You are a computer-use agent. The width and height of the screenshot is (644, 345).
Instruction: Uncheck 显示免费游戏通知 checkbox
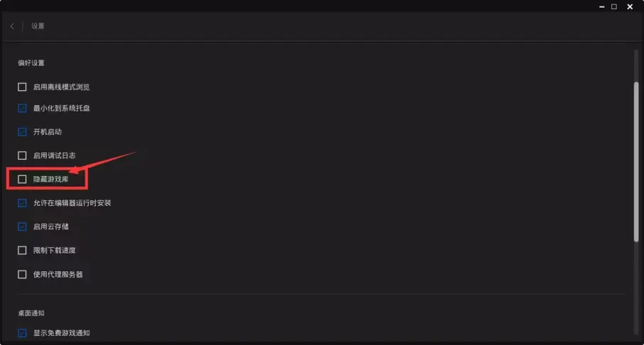tap(22, 333)
